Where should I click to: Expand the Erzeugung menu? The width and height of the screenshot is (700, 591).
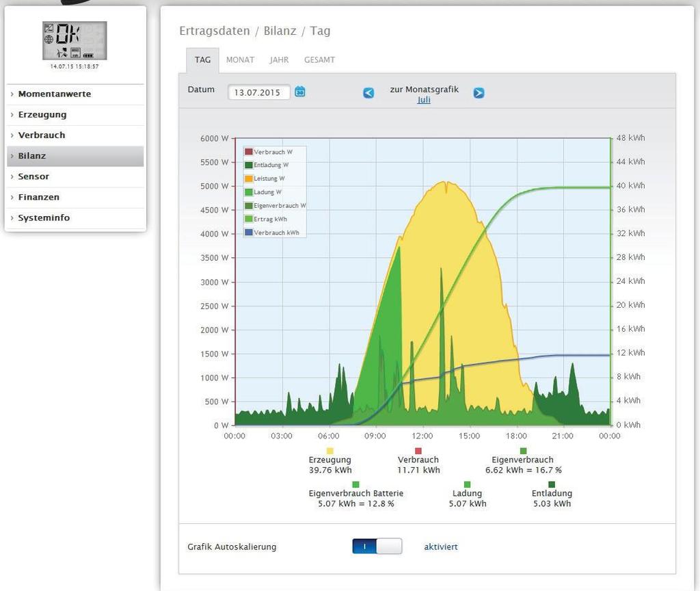tap(75, 114)
